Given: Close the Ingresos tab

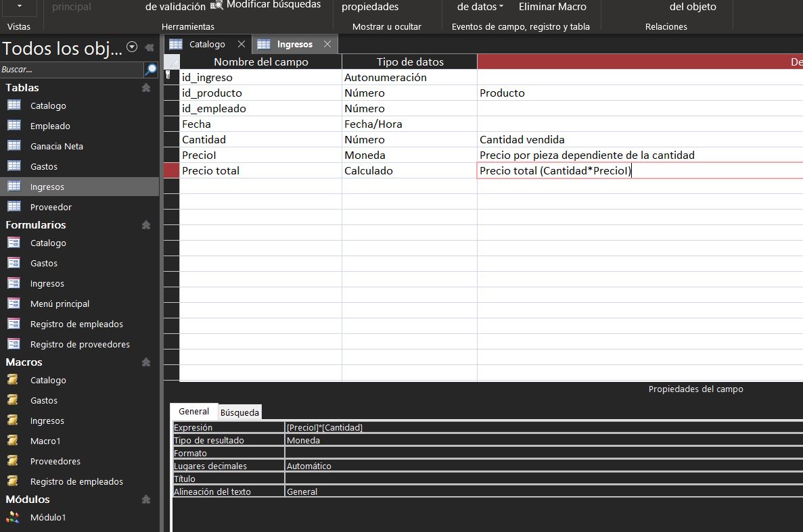Looking at the screenshot, I should click(327, 44).
